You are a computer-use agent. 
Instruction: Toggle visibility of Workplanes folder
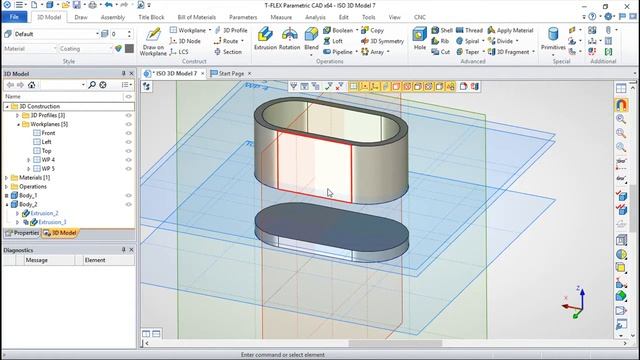coord(129,124)
